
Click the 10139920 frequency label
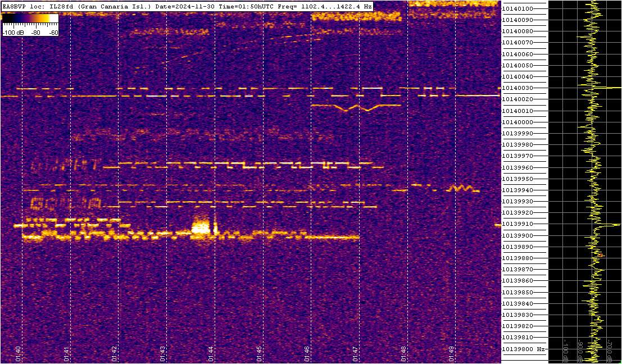[517, 213]
